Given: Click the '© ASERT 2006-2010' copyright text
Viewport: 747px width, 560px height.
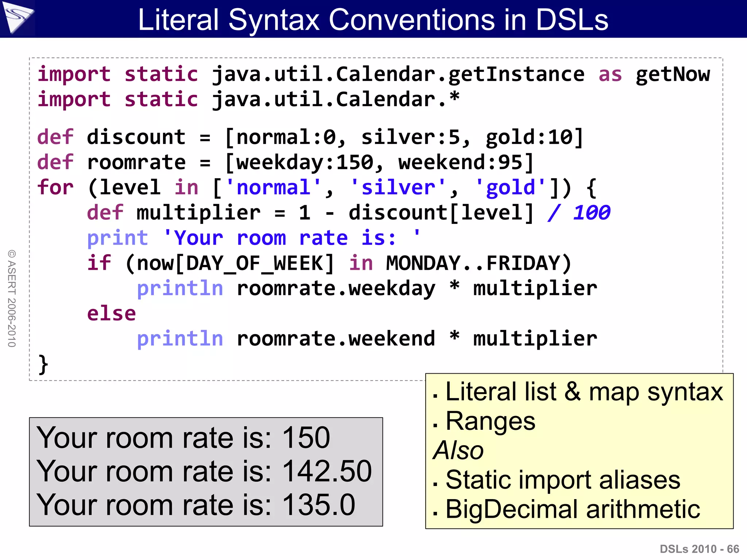Looking at the screenshot, I should click(12, 299).
